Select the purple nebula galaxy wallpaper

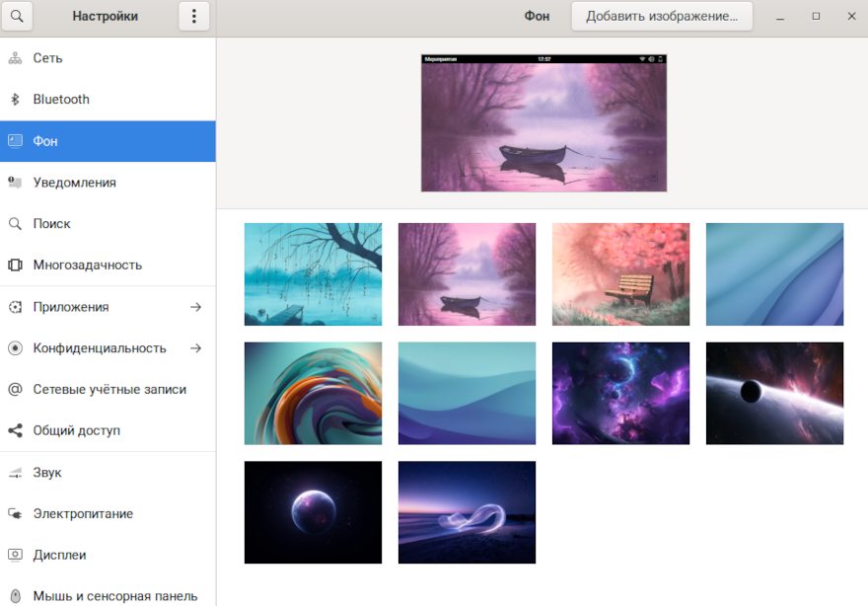(x=620, y=394)
